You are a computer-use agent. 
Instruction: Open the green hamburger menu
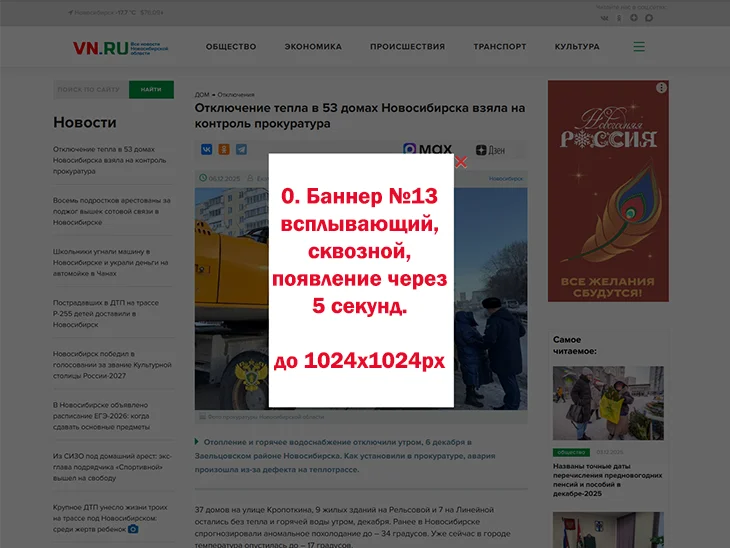click(639, 47)
